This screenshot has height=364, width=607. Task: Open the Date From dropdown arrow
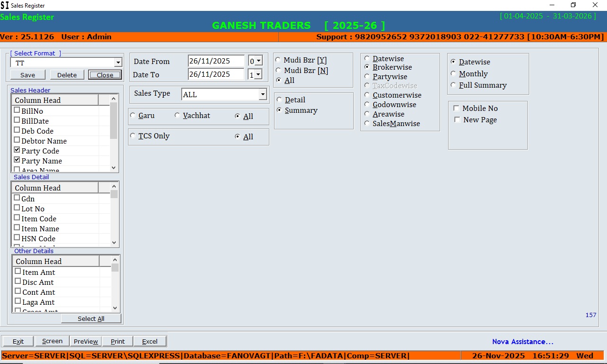[258, 61]
